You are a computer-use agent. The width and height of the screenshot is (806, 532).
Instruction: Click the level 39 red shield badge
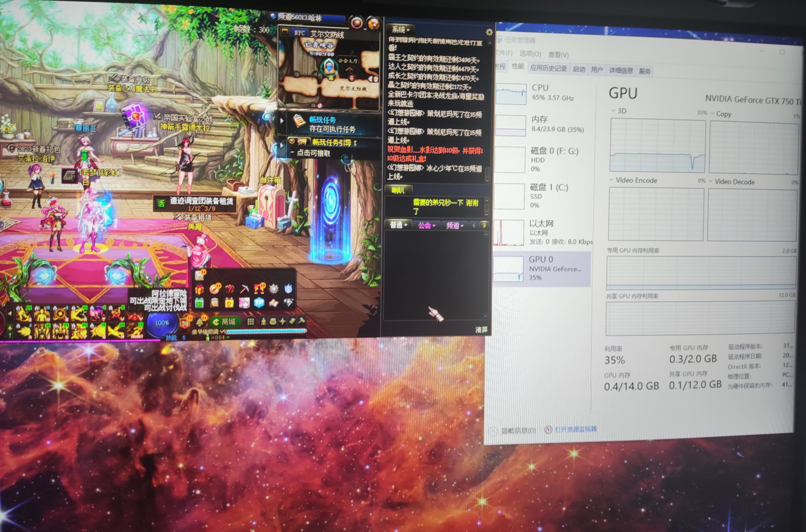coord(185,323)
